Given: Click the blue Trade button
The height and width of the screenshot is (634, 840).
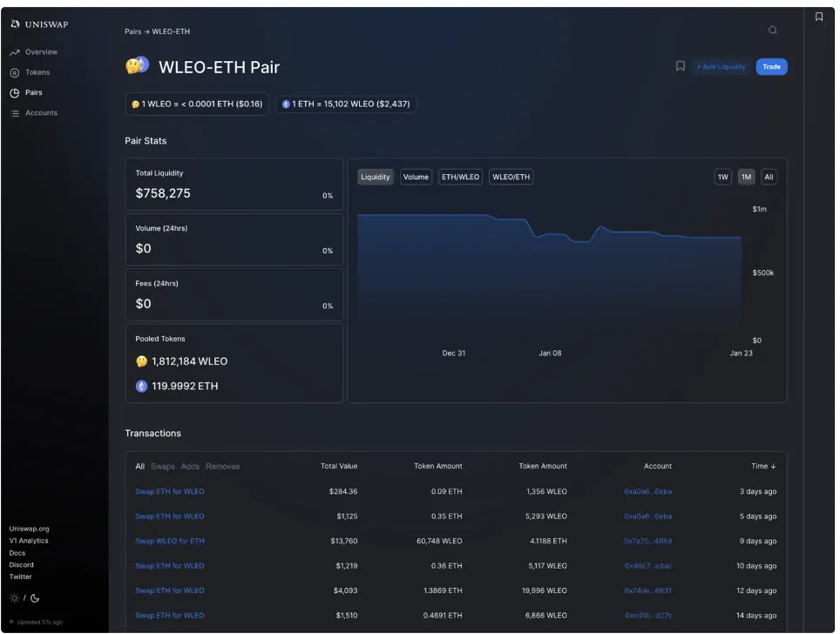Looking at the screenshot, I should tap(771, 66).
